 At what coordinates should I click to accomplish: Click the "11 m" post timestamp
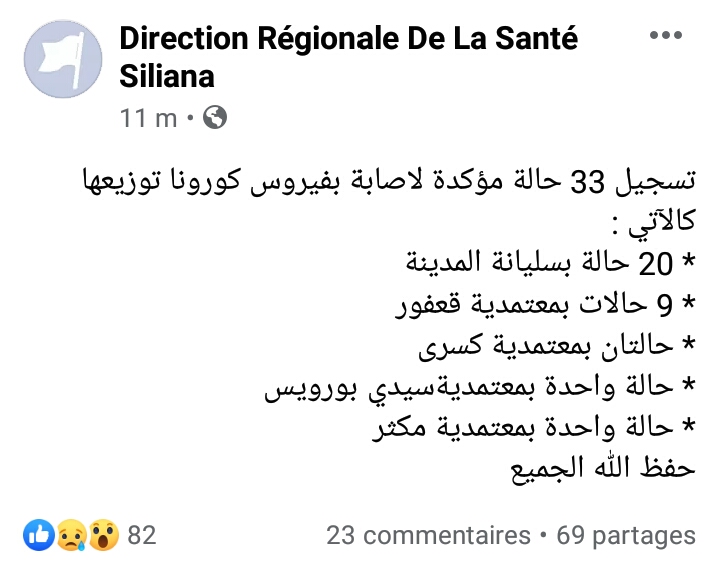tap(148, 118)
